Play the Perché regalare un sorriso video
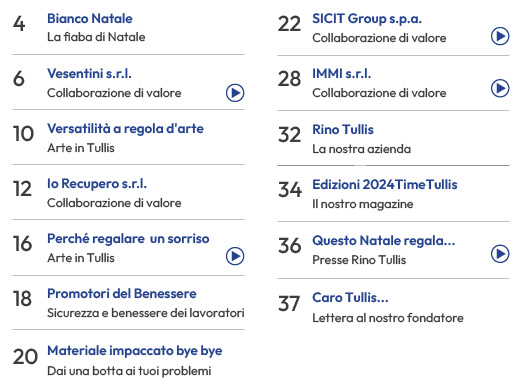Image resolution: width=519 pixels, height=387 pixels. 235,256
